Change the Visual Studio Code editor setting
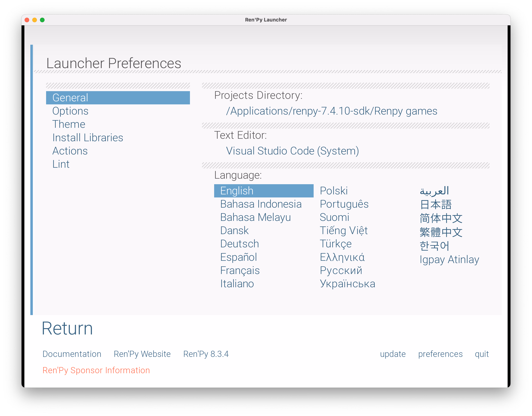Image resolution: width=532 pixels, height=416 pixels. 292,151
